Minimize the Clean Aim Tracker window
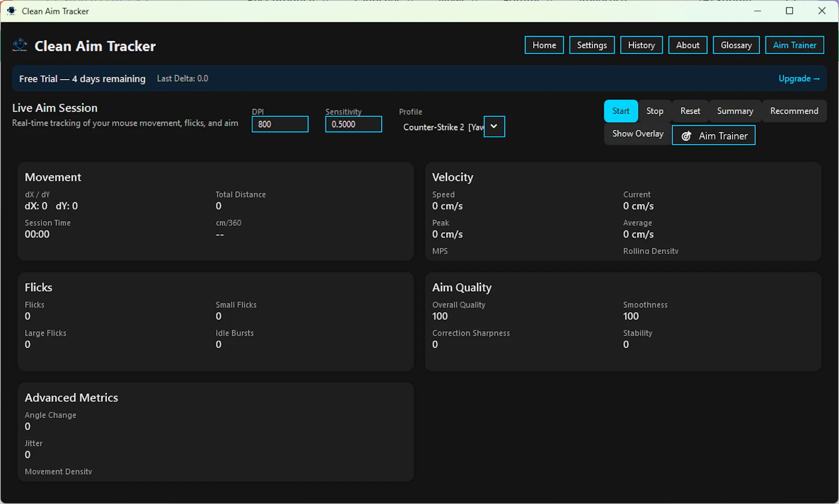 tap(758, 11)
